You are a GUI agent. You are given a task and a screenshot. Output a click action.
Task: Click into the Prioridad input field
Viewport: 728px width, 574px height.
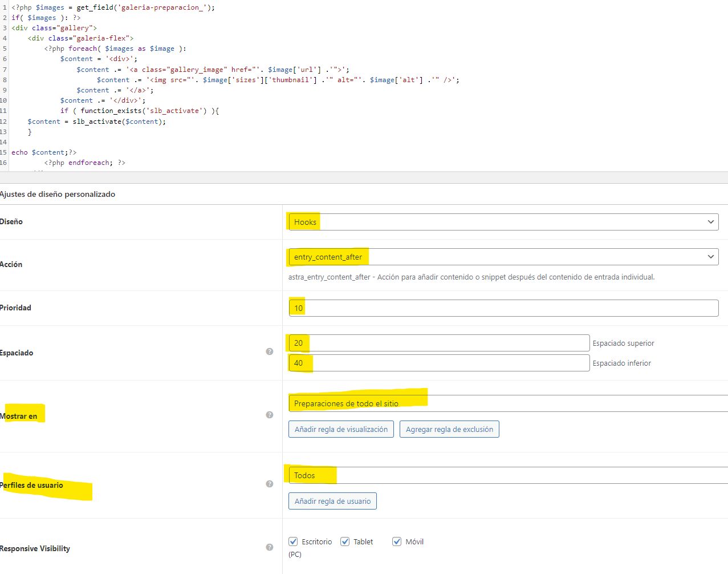pos(503,308)
